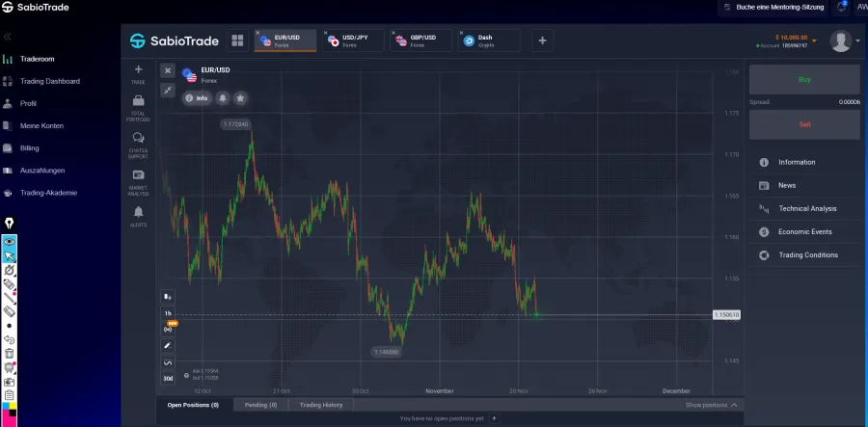Take a snapshot with the camera icon
The image size is (868, 427).
[x=10, y=382]
